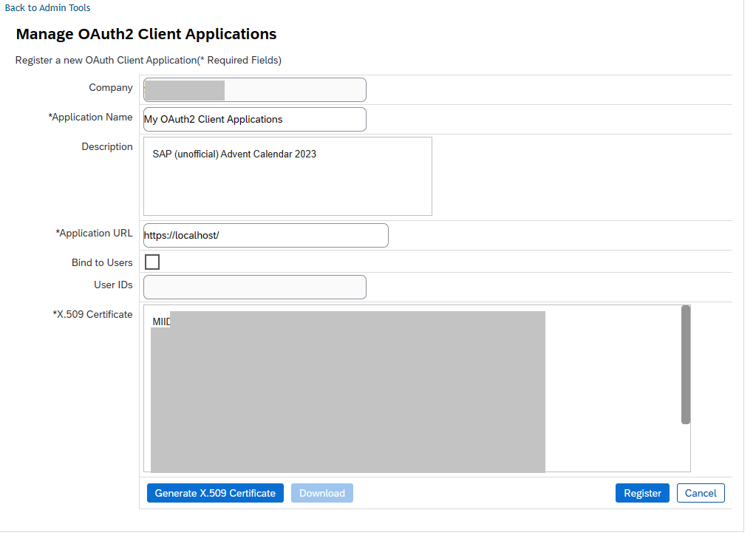Image resolution: width=756 pixels, height=541 pixels.
Task: Click the Download button
Action: tap(322, 494)
